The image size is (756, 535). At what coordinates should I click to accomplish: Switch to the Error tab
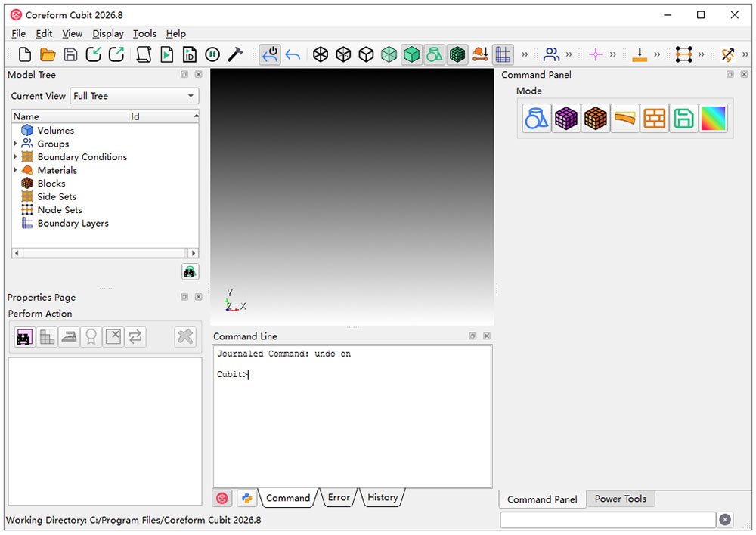(339, 497)
